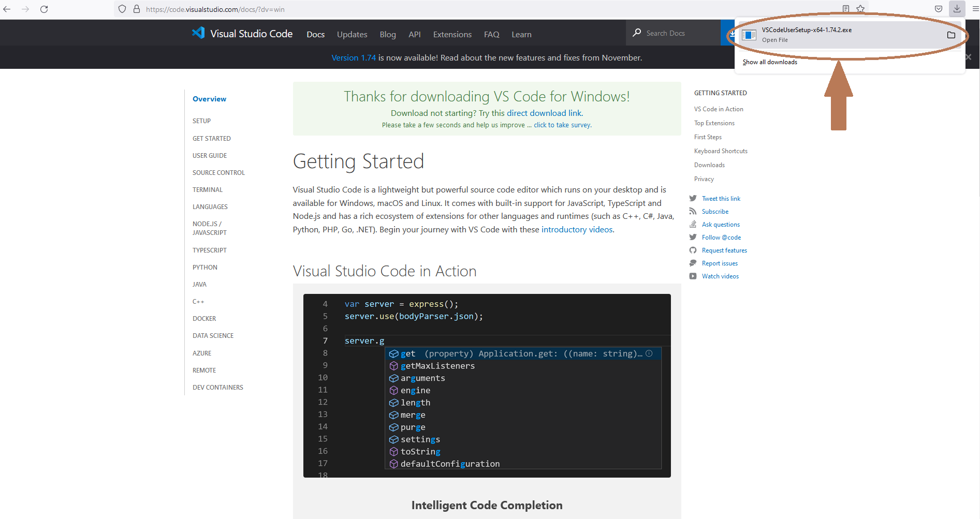This screenshot has height=519, width=980.
Task: Jump to Keyboard Shortcuts section
Action: (721, 151)
